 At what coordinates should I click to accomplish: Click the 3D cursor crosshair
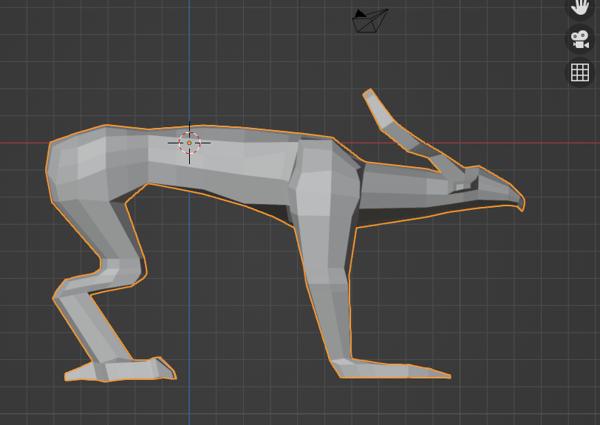(190, 142)
